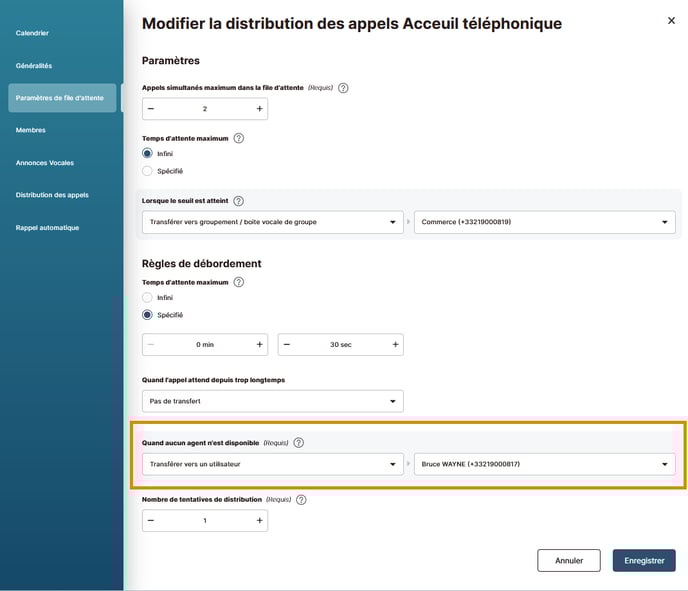Click the Annuler button
This screenshot has height=591, width=688.
point(569,560)
